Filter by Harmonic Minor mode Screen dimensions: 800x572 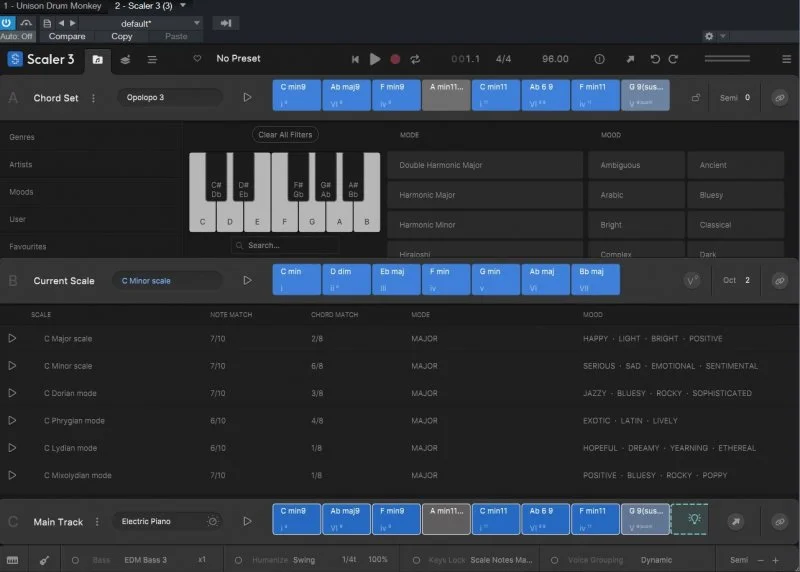click(485, 225)
